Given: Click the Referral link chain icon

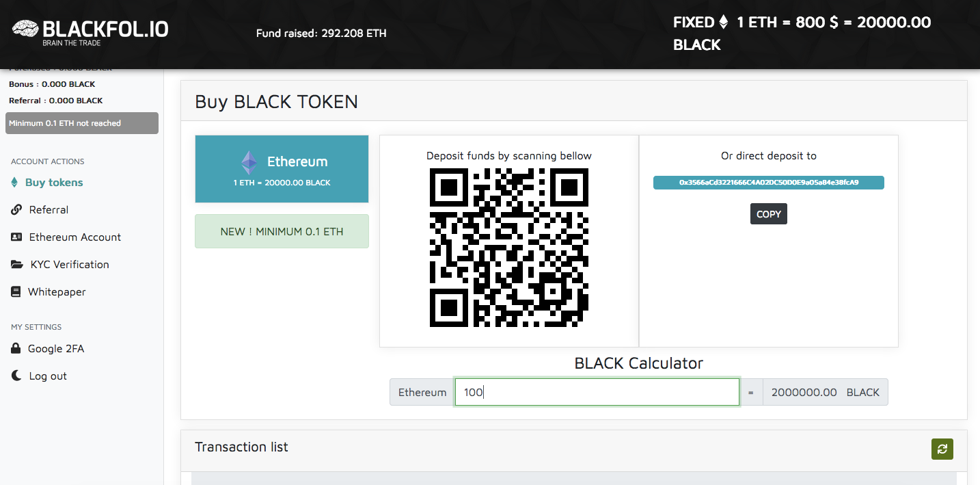Looking at the screenshot, I should [x=16, y=210].
